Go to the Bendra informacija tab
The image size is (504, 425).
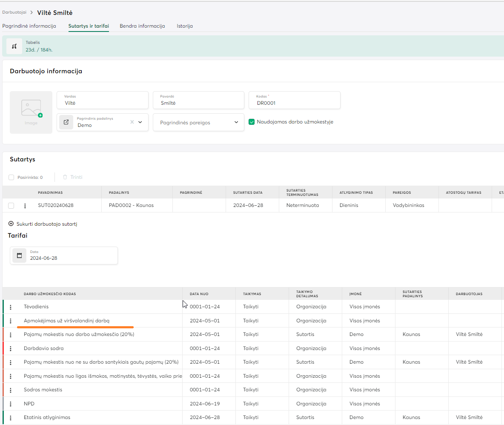click(142, 26)
